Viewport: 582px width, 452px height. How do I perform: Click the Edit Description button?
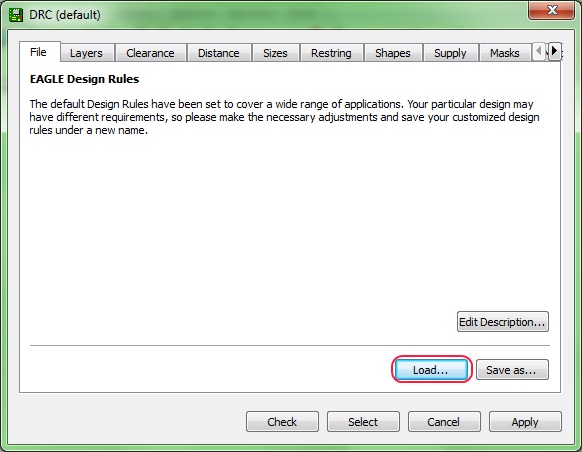pos(503,322)
